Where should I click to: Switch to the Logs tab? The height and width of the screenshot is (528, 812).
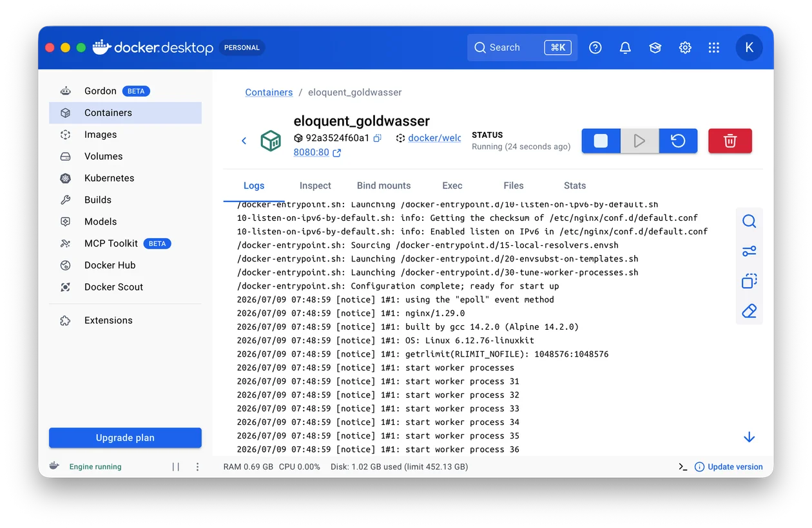point(254,185)
